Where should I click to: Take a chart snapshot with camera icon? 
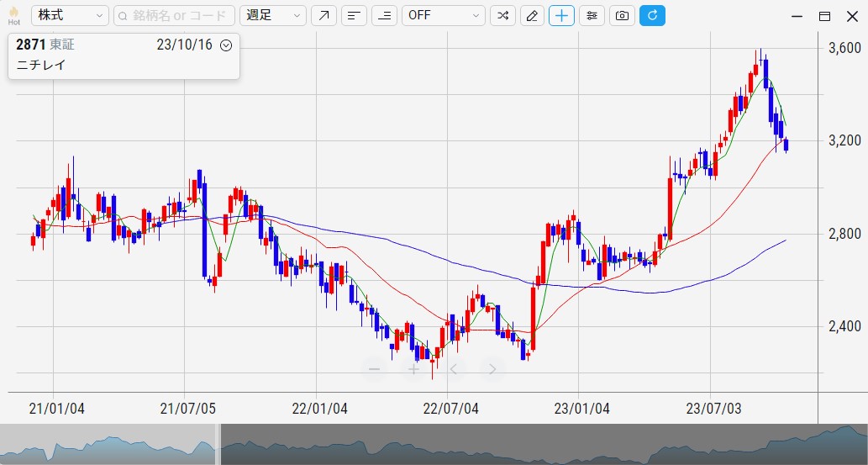[x=622, y=15]
